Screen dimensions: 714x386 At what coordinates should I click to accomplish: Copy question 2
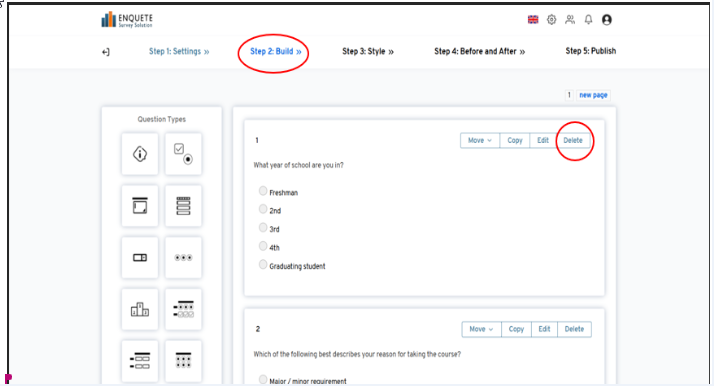point(516,329)
